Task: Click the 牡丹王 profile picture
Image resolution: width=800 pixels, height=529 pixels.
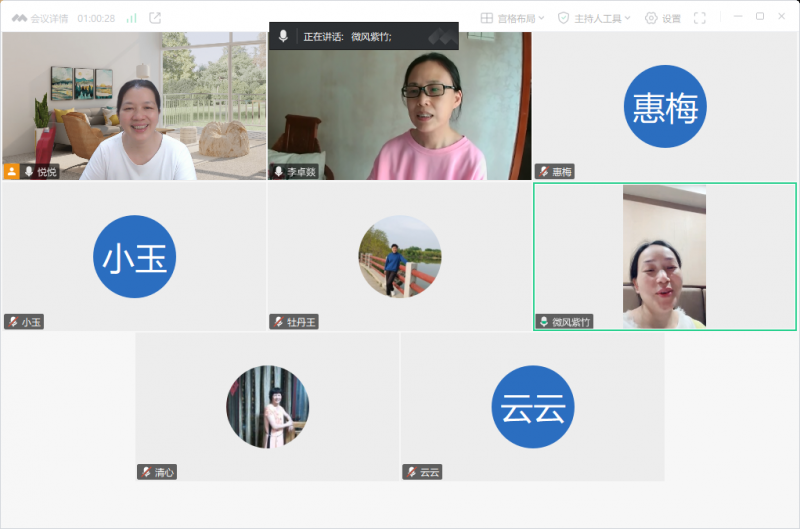Action: coord(399,256)
